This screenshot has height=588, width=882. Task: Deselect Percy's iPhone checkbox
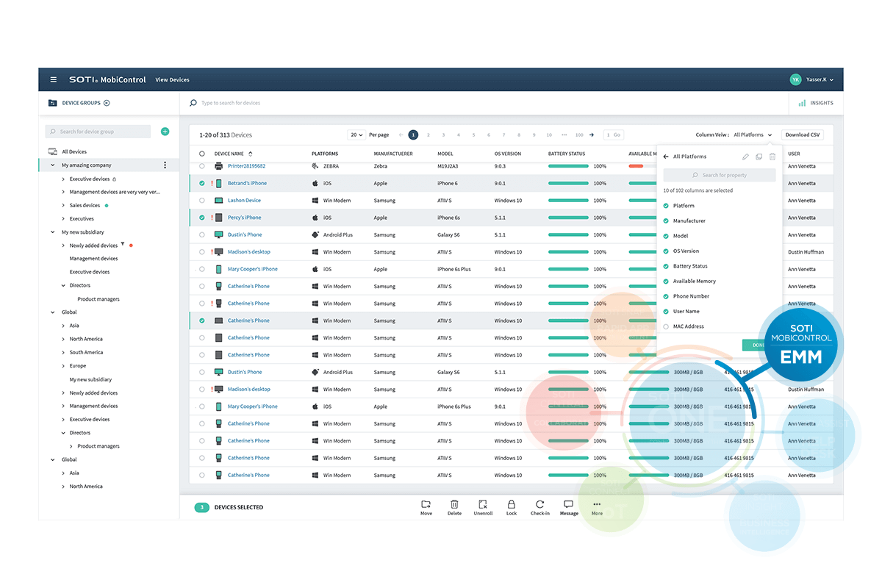point(202,218)
